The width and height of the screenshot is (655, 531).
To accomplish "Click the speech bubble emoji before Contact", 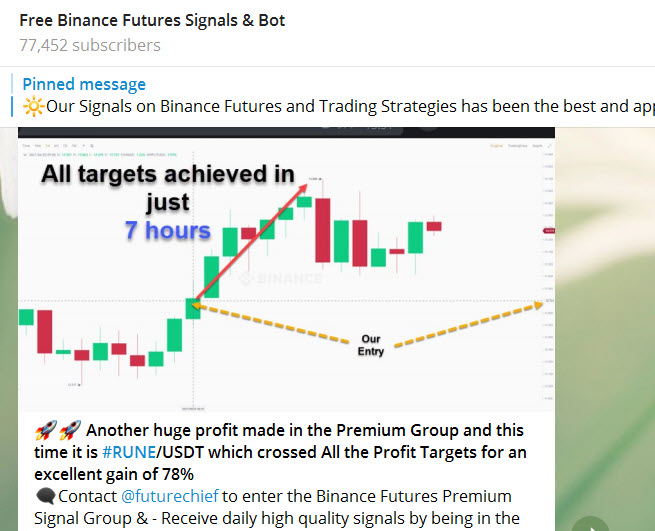I will (45, 496).
